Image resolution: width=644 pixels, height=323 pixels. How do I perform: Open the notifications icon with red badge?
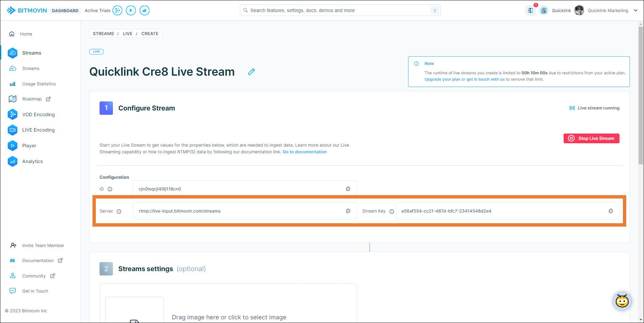tap(530, 10)
